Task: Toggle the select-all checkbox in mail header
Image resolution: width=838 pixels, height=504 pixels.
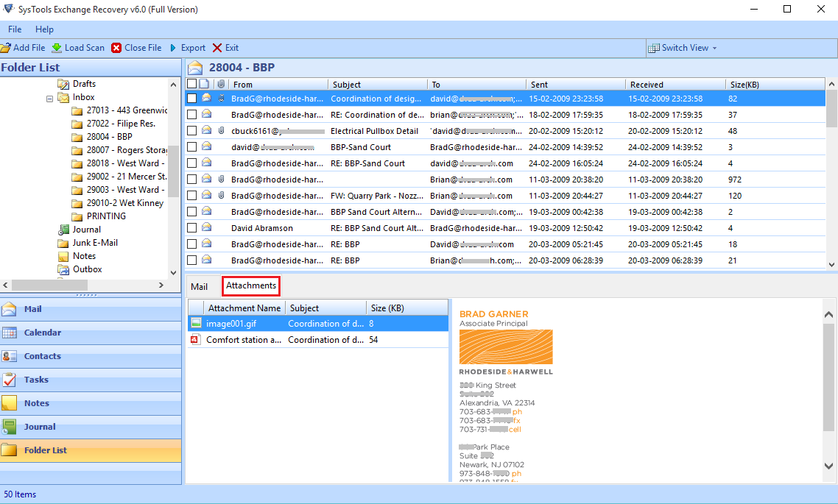Action: coord(192,85)
